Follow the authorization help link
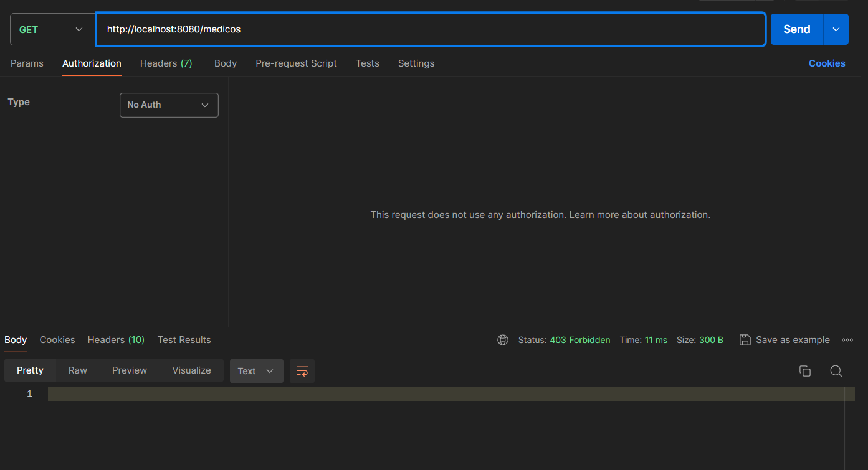 click(x=679, y=215)
